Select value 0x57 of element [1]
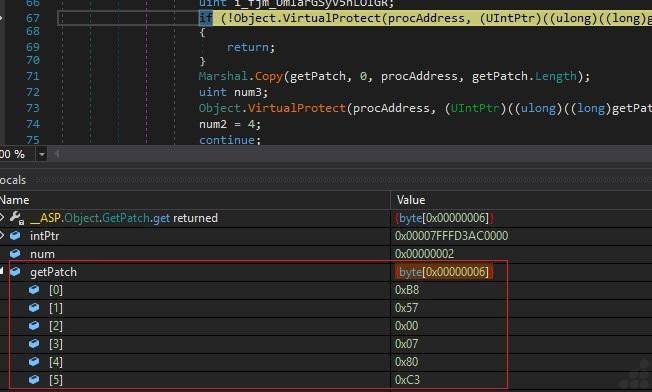The height and width of the screenshot is (392, 652). [x=407, y=308]
